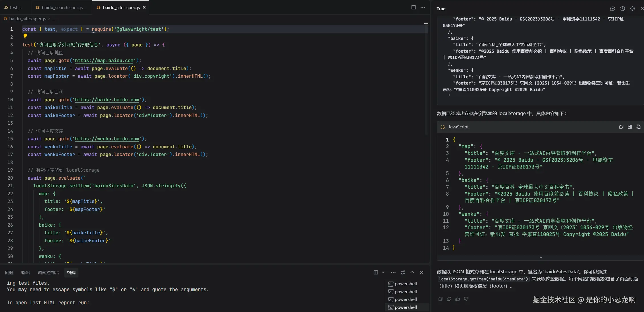Copy the AI response message
Image resolution: width=644 pixels, height=312 pixels.
tap(441, 299)
